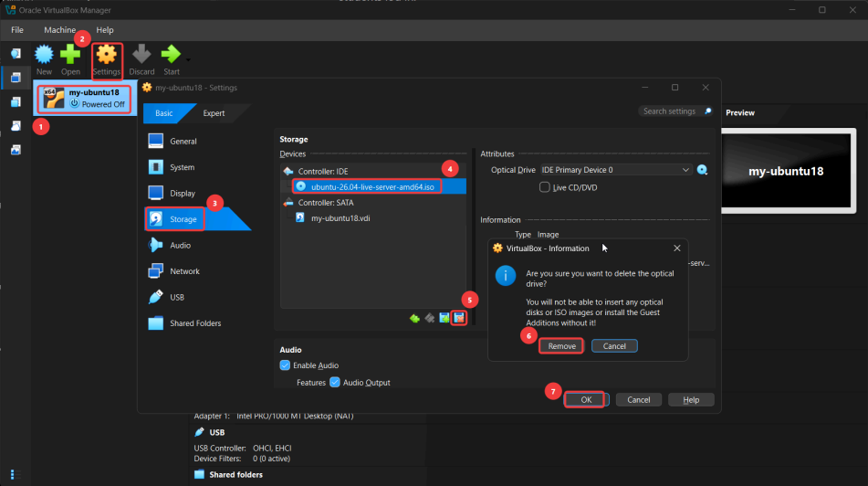Click OK in the Settings dialog

586,399
